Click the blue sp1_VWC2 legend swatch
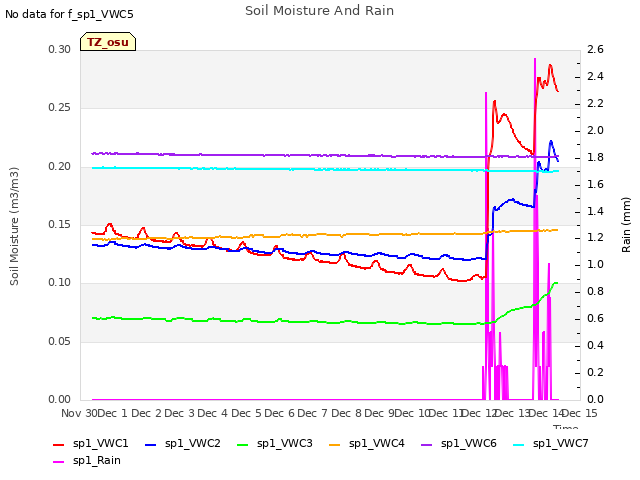Screen dimensions: 640x480 click(151, 444)
